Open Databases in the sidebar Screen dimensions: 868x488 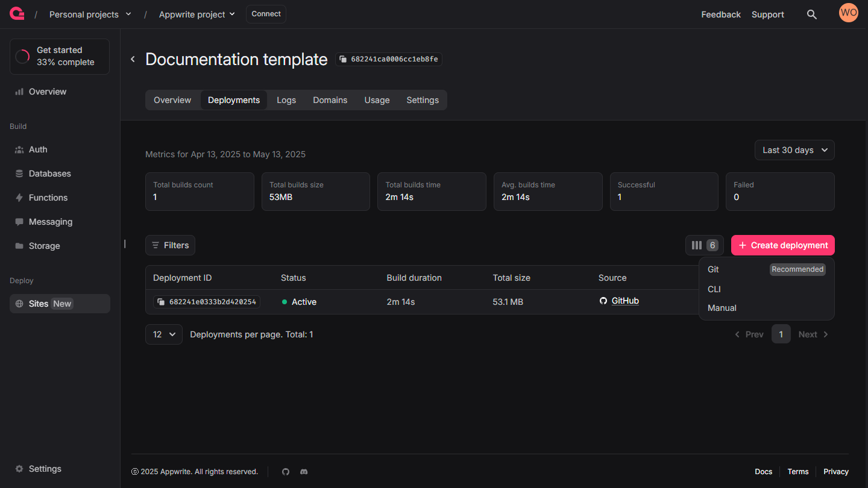pyautogui.click(x=60, y=174)
